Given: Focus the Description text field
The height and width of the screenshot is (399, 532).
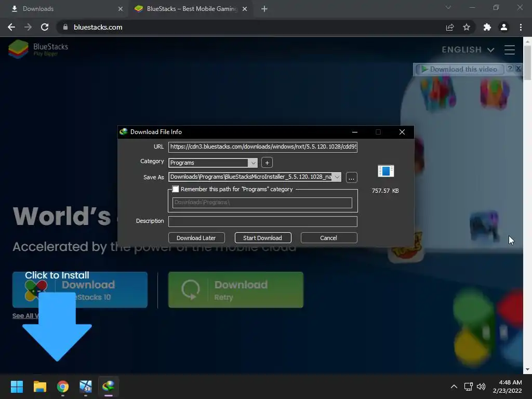Looking at the screenshot, I should [262, 221].
